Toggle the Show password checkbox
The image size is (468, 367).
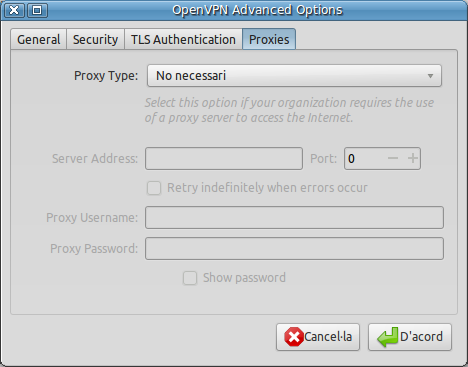click(190, 278)
